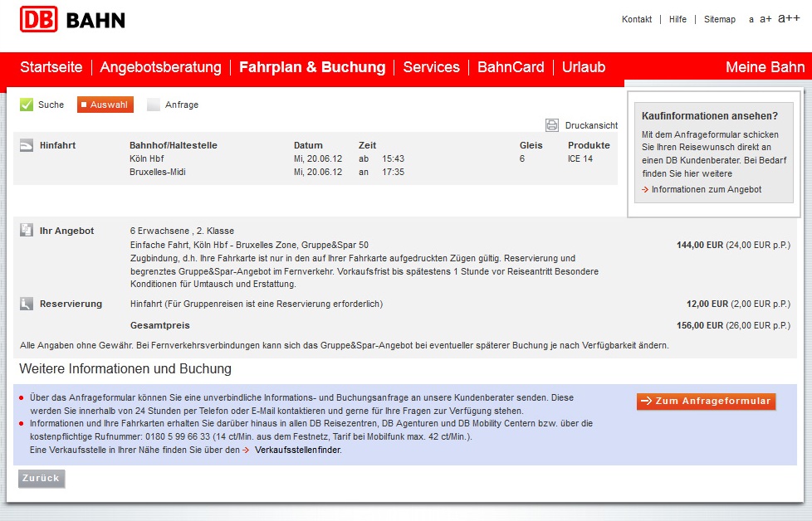Click the Kaufinformationen ansehen? heading
Image resolution: width=812 pixels, height=521 pixels.
tap(710, 116)
